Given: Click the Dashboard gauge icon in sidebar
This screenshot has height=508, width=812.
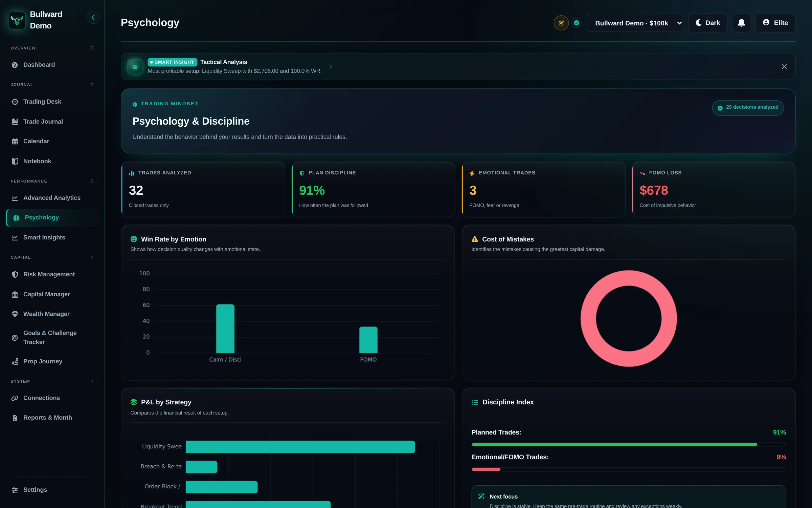Looking at the screenshot, I should [x=15, y=65].
